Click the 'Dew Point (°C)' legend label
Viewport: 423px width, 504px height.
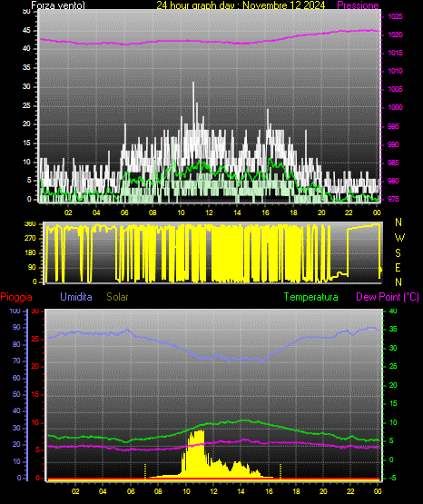(x=388, y=297)
